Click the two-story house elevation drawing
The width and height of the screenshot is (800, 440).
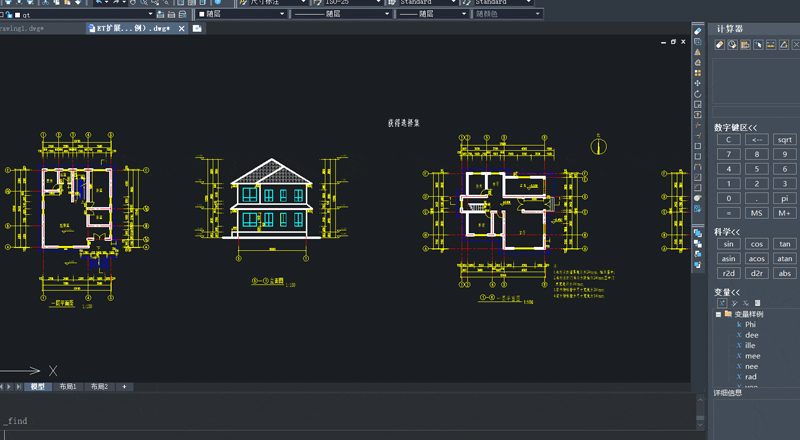click(x=271, y=199)
